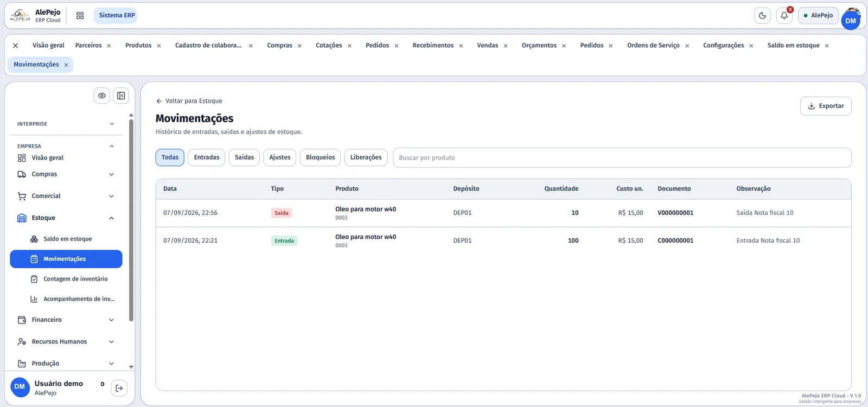Expand the INTERPRISE sidebar section

pos(66,124)
